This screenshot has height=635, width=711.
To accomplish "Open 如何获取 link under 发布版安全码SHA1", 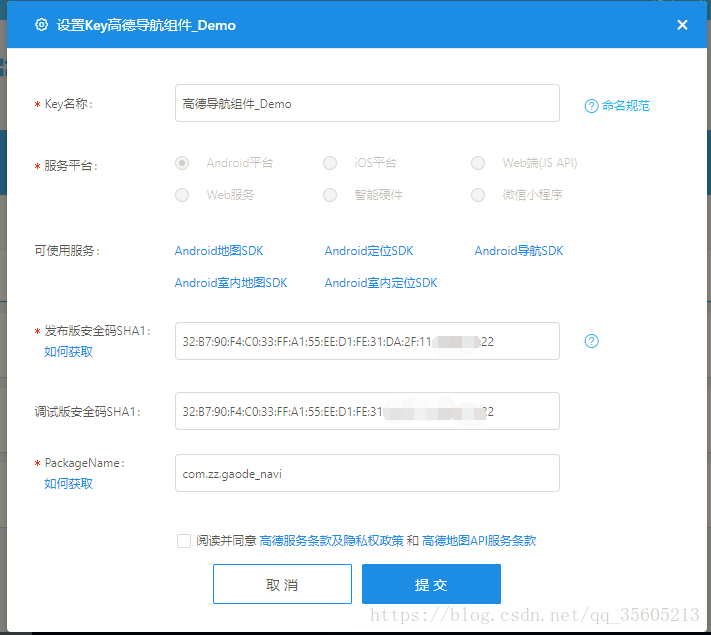I will click(x=68, y=352).
